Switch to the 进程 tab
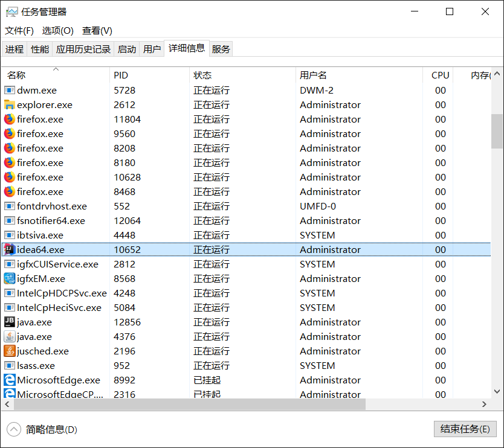 (15, 49)
